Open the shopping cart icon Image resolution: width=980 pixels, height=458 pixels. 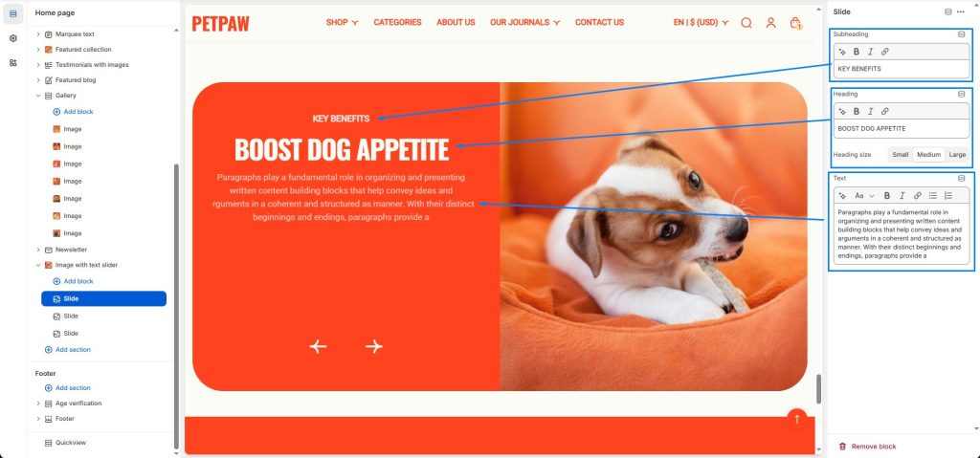tap(795, 23)
